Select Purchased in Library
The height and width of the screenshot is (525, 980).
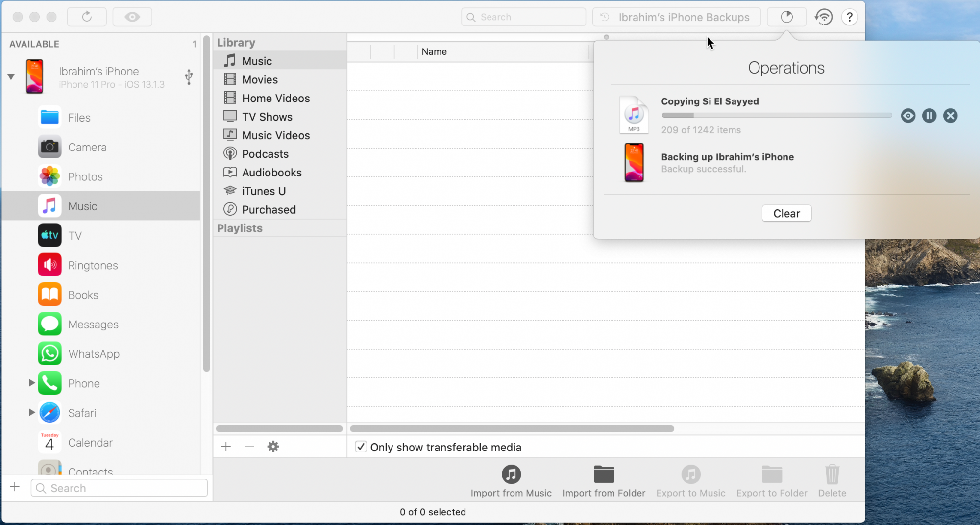(280, 210)
